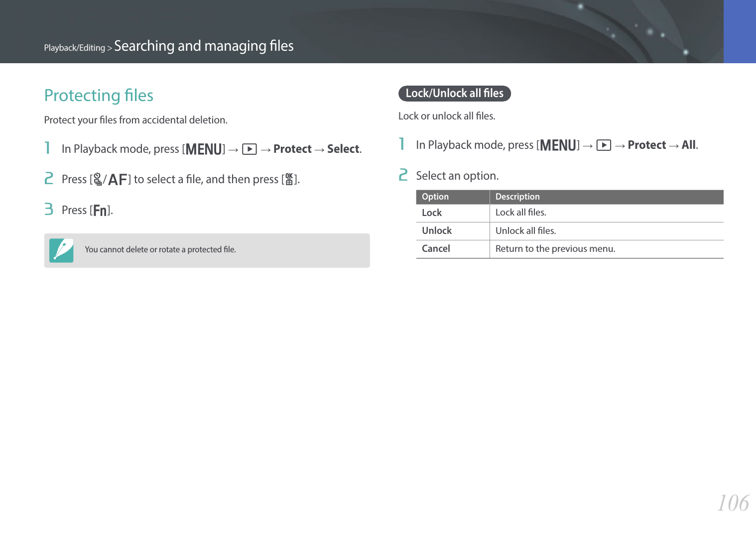Click the playback icon before Protect → All
Viewport: 756px width, 535px height.
pyautogui.click(x=604, y=145)
